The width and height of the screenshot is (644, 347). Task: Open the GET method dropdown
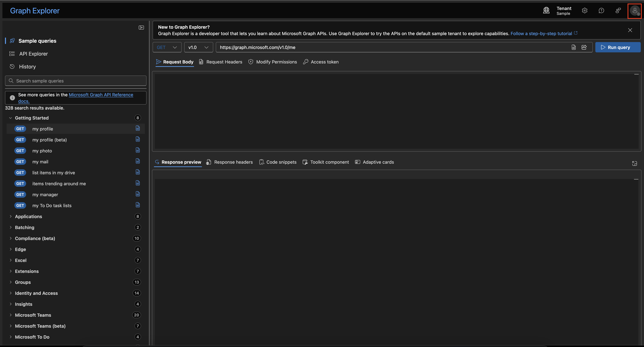(167, 47)
